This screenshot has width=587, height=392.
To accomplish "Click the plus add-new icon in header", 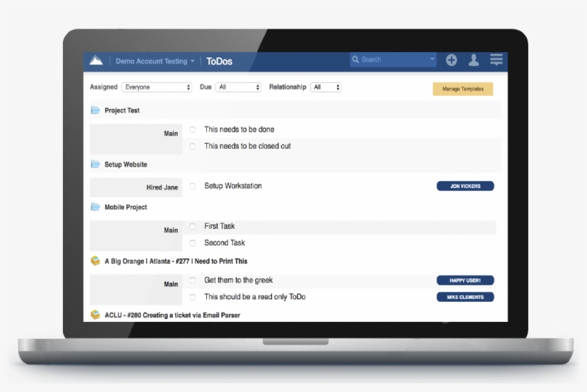I will tap(451, 60).
